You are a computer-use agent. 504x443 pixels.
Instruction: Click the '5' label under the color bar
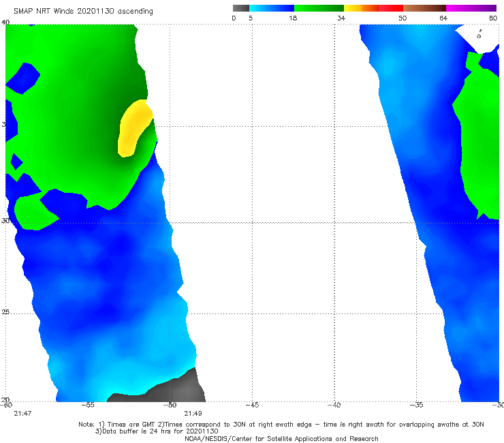pos(251,18)
